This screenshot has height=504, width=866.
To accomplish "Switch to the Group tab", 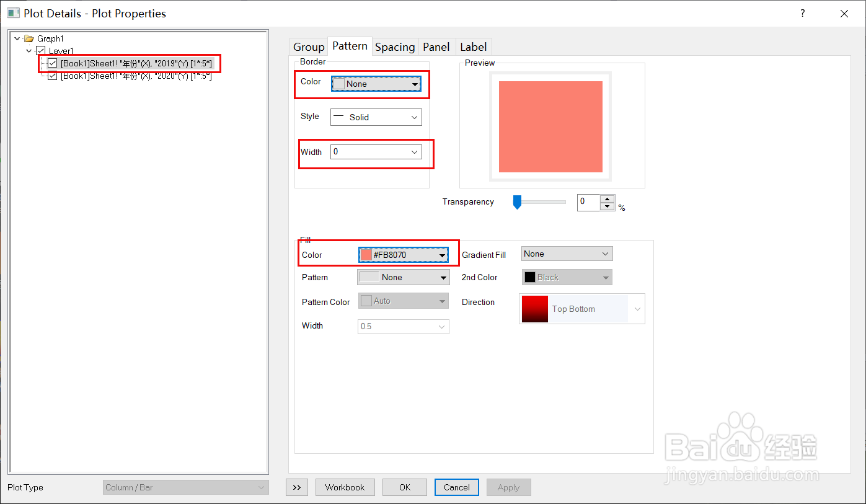I will (x=309, y=46).
